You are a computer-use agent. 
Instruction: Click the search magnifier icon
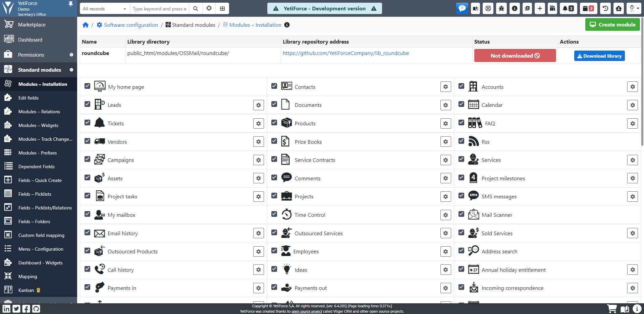(196, 9)
